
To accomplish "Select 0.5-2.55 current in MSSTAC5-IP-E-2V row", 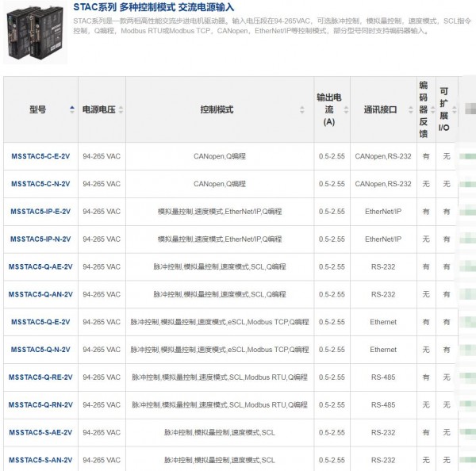I will point(332,212).
